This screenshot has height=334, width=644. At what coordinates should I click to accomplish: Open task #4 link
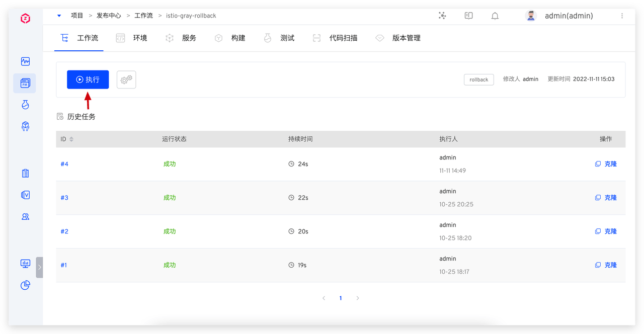coord(64,164)
